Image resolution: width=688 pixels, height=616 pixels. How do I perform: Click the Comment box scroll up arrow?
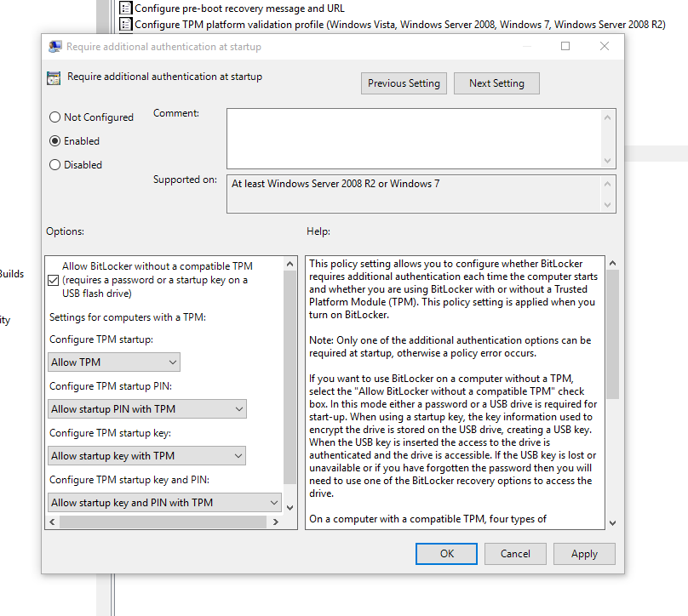pyautogui.click(x=607, y=117)
